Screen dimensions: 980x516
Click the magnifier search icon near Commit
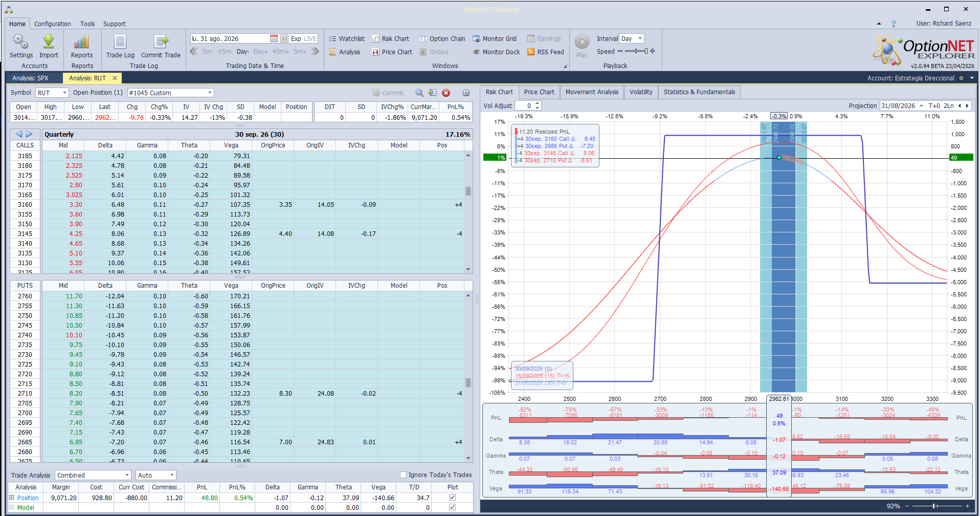(419, 93)
